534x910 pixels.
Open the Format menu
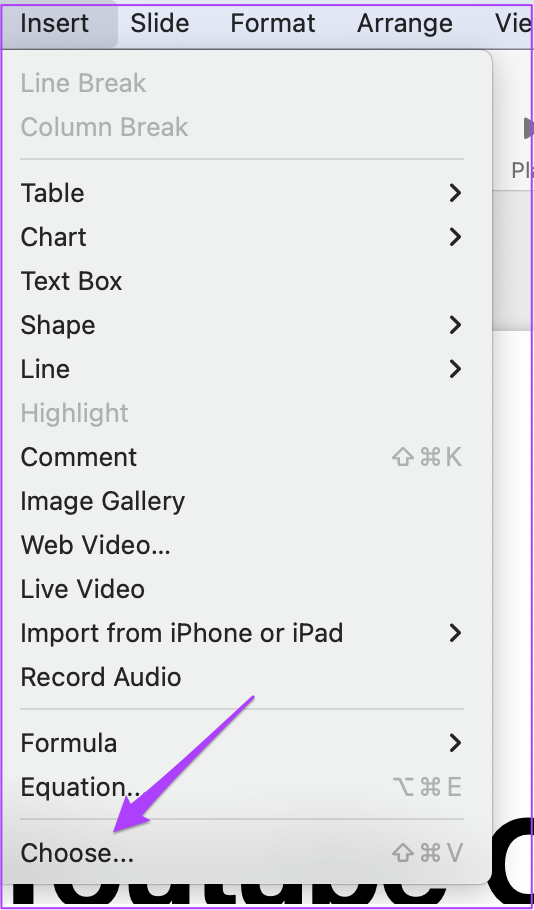[273, 24]
